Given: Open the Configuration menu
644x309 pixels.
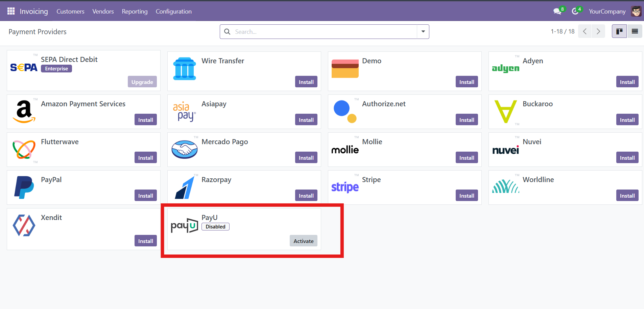Looking at the screenshot, I should (174, 11).
